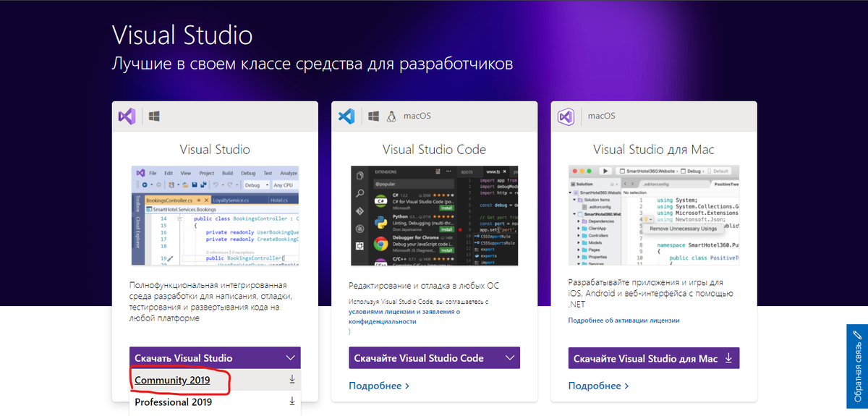The image size is (868, 416).
Task: Click download arrow next to Community 2019
Action: (292, 379)
